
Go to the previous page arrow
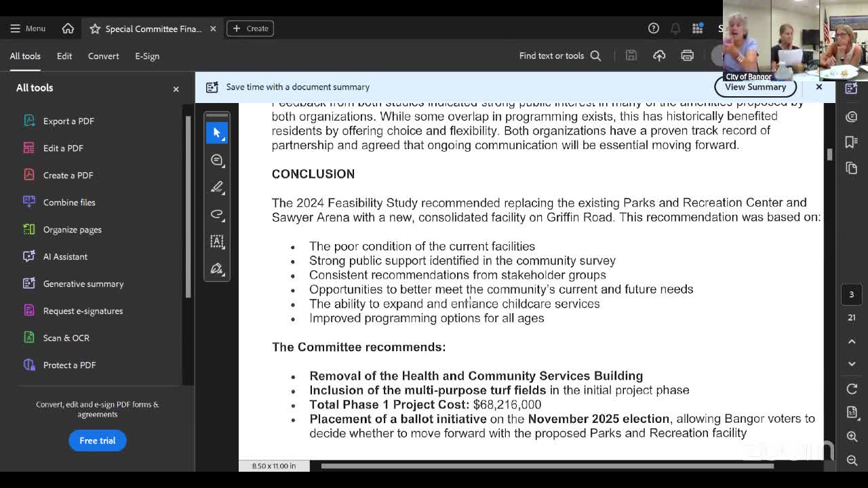pos(852,342)
